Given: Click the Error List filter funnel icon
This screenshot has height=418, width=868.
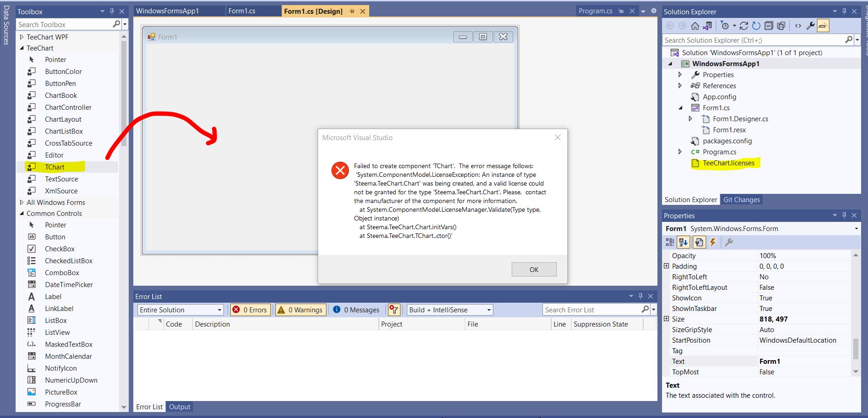Looking at the screenshot, I should (x=394, y=310).
